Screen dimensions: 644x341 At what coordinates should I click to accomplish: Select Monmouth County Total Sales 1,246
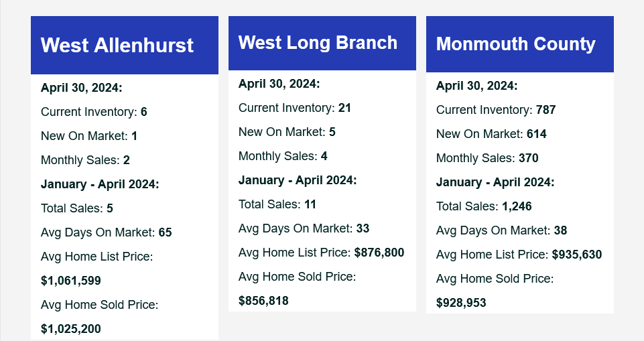tap(484, 206)
